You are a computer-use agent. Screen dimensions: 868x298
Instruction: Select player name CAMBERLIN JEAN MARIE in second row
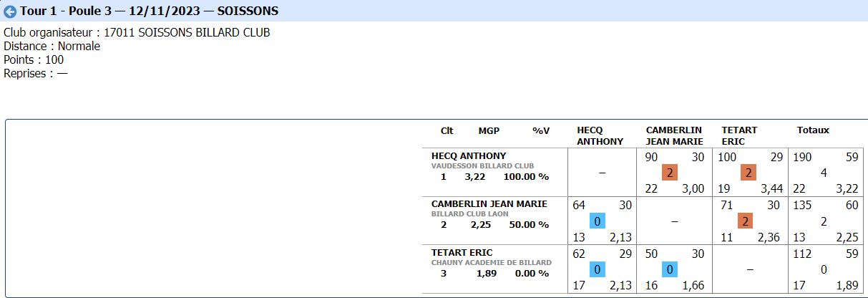489,204
